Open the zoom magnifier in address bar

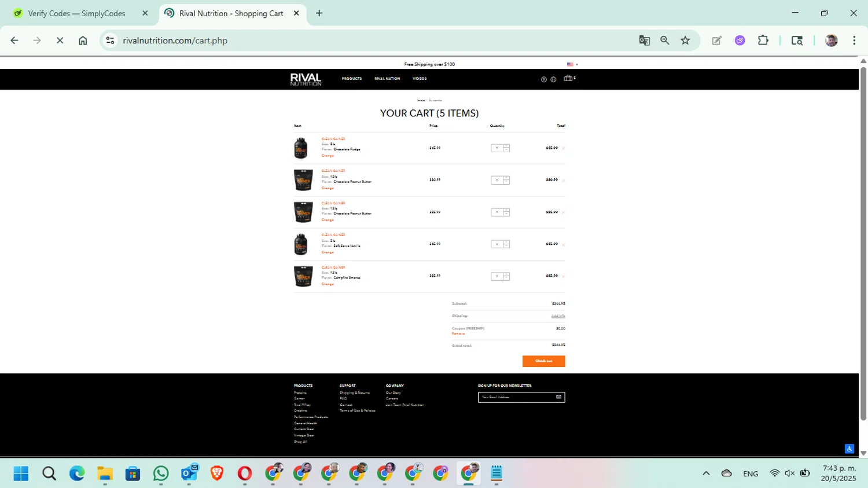coord(665,41)
